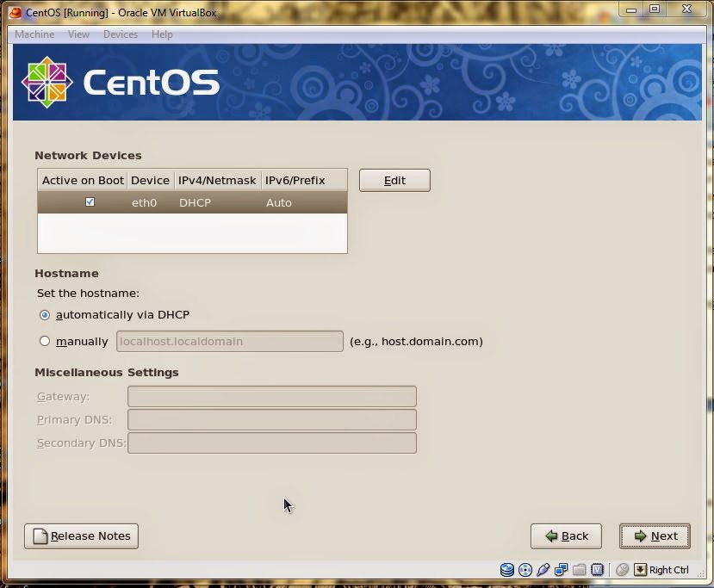714x588 pixels.
Task: Maximize the VirtualBox window
Action: point(655,9)
